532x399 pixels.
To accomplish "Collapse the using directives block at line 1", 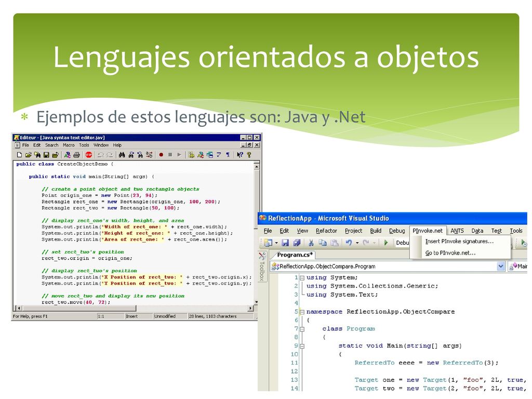I will click(302, 278).
